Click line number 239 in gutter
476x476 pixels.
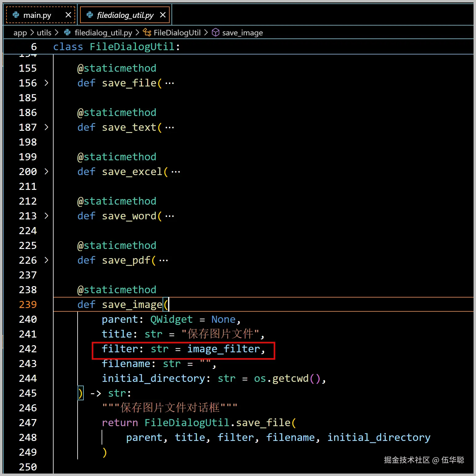(28, 305)
